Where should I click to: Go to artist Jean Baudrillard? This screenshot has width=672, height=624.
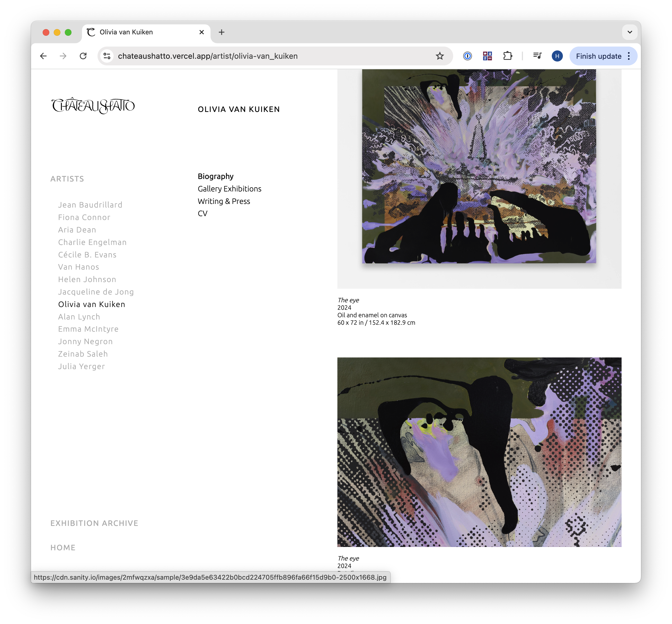click(x=90, y=205)
